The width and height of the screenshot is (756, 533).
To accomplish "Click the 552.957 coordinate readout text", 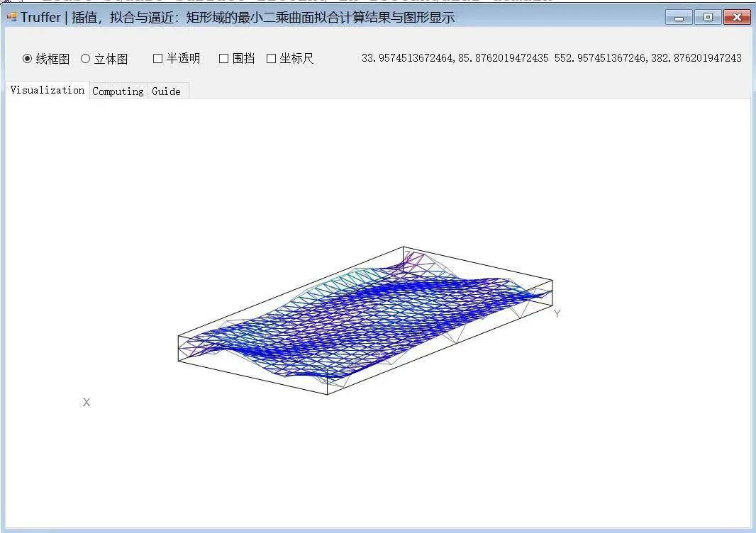I will [647, 58].
